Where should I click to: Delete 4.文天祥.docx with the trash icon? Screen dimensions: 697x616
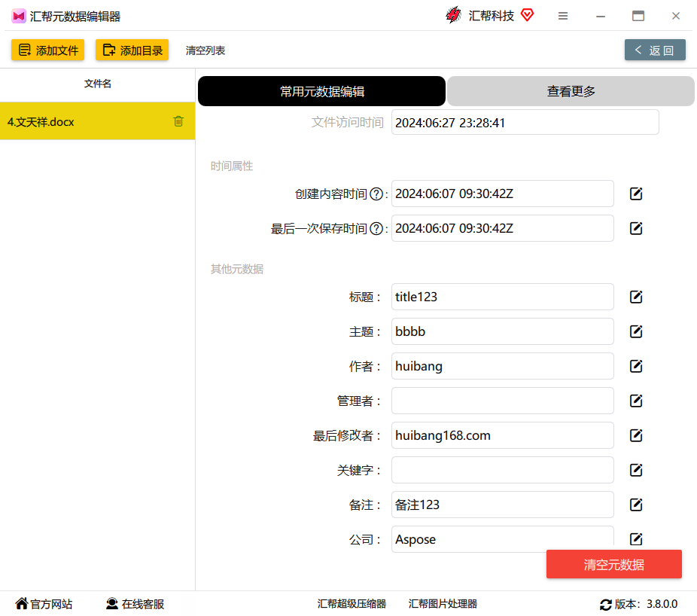coord(178,121)
